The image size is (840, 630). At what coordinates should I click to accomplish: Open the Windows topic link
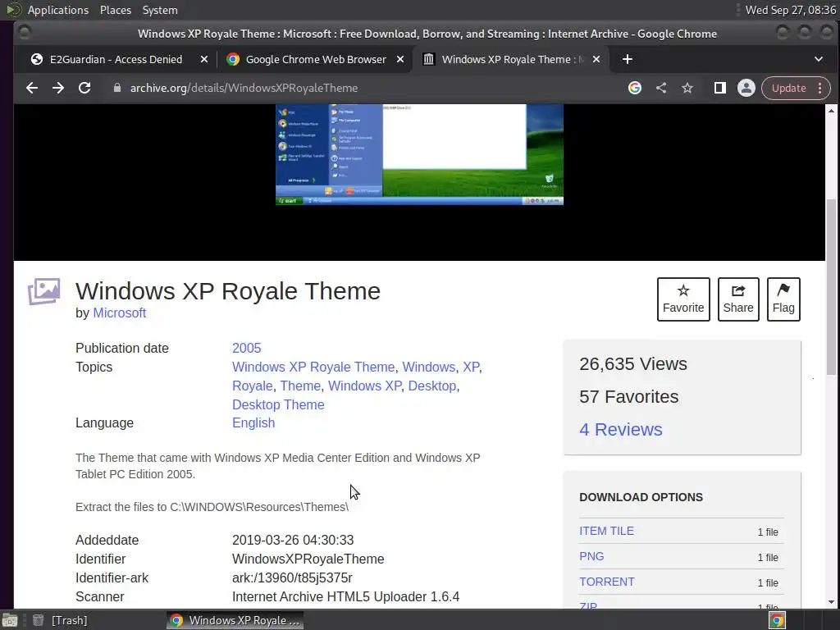pyautogui.click(x=428, y=367)
